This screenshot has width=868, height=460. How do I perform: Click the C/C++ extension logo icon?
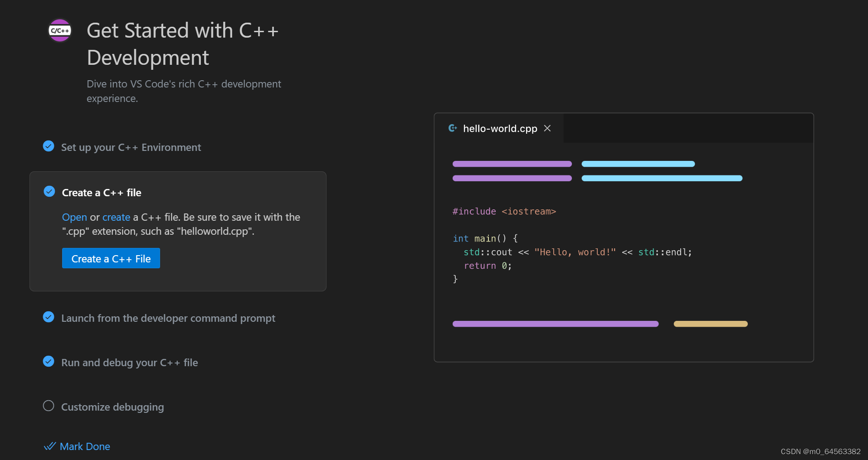[x=59, y=30]
